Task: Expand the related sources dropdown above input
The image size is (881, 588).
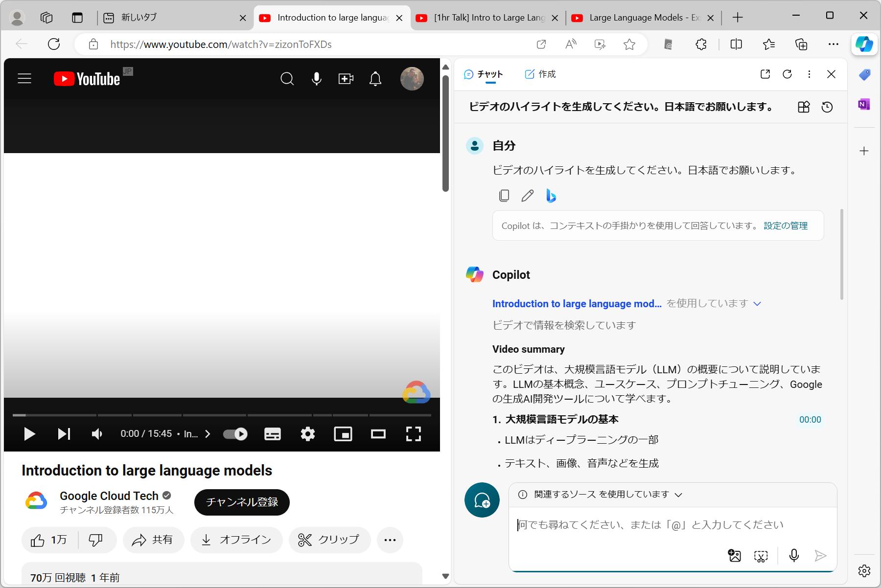Action: click(678, 495)
